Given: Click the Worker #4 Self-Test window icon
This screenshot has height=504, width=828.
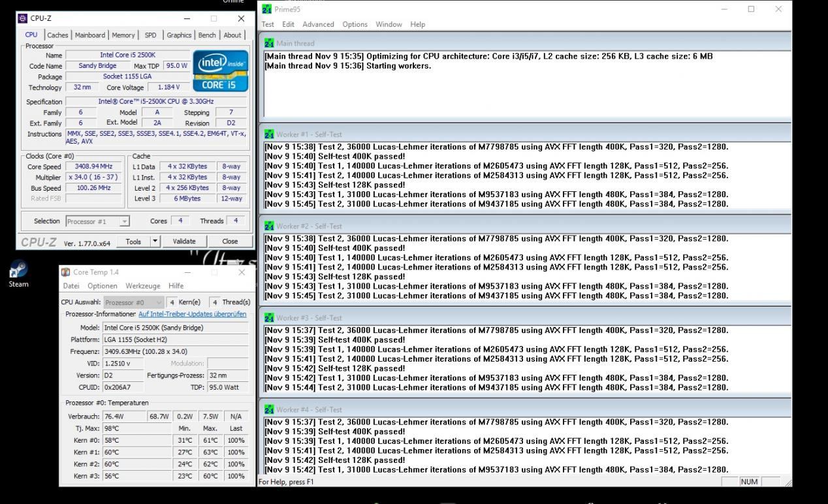Looking at the screenshot, I should click(269, 409).
